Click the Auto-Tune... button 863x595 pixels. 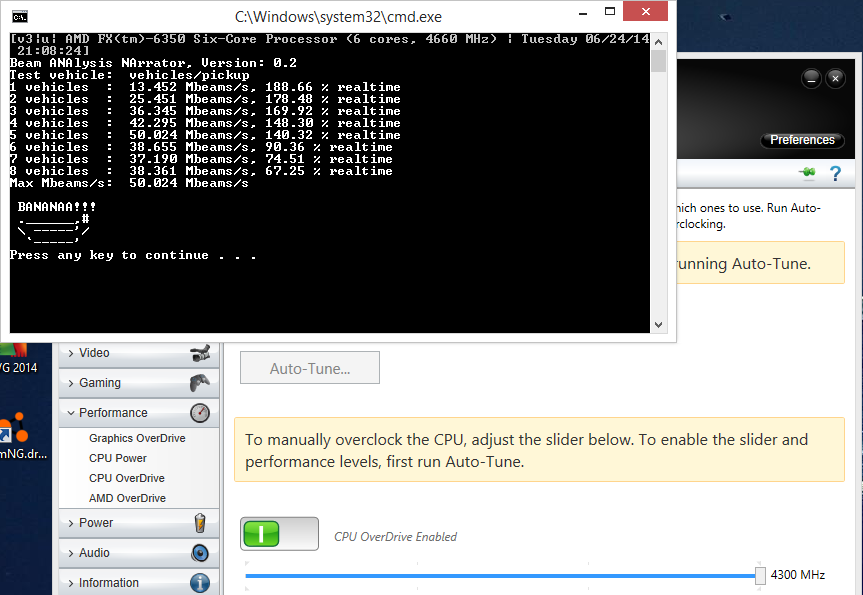310,368
